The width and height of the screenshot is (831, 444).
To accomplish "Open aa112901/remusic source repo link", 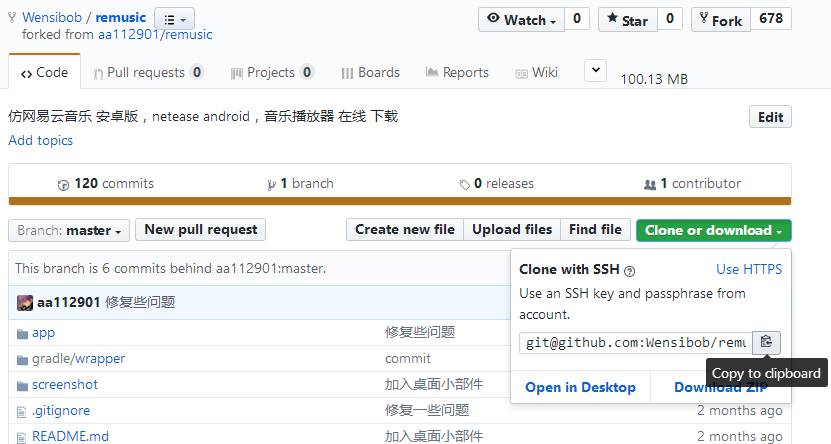I will click(155, 35).
